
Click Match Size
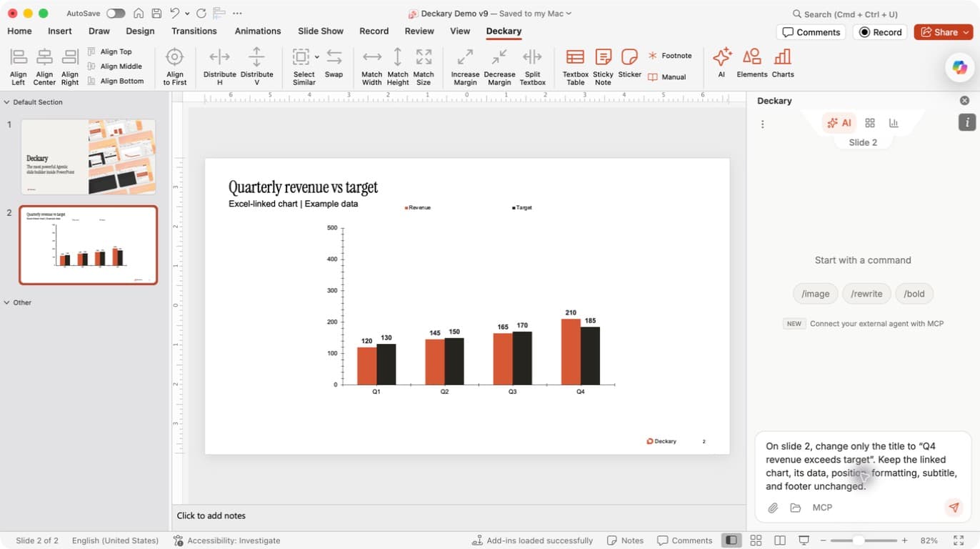(424, 66)
